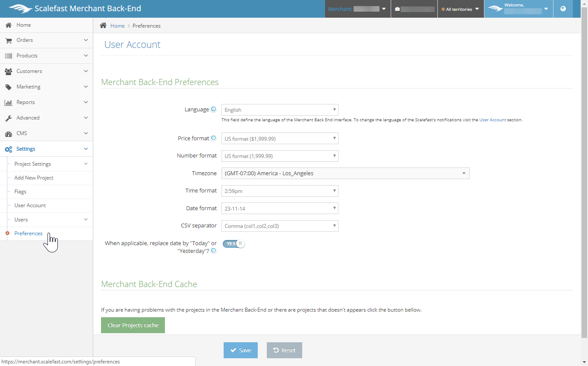Click the info icon next to Language
The width and height of the screenshot is (588, 366).
(x=213, y=110)
